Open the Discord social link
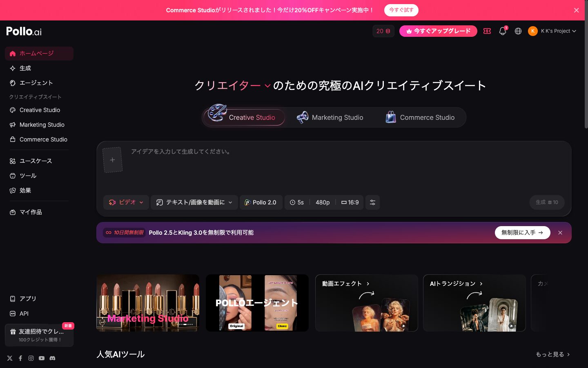The height and width of the screenshot is (368, 588). tap(52, 358)
